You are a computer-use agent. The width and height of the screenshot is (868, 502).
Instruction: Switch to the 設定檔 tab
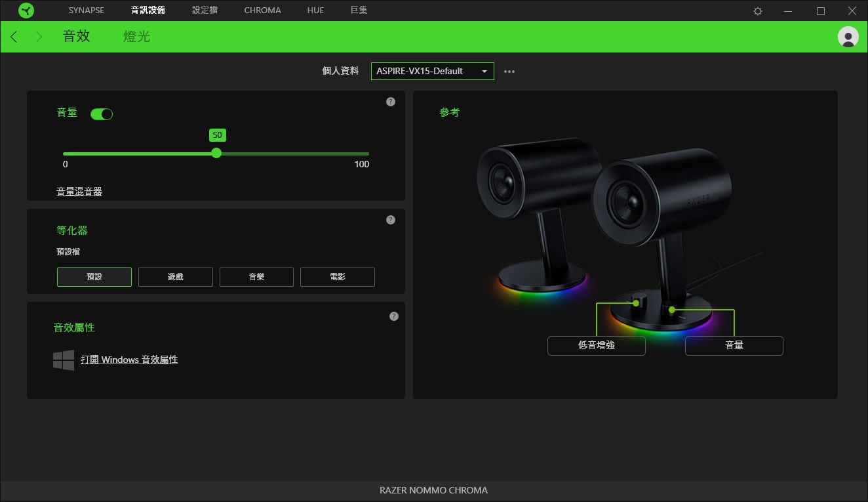205,10
